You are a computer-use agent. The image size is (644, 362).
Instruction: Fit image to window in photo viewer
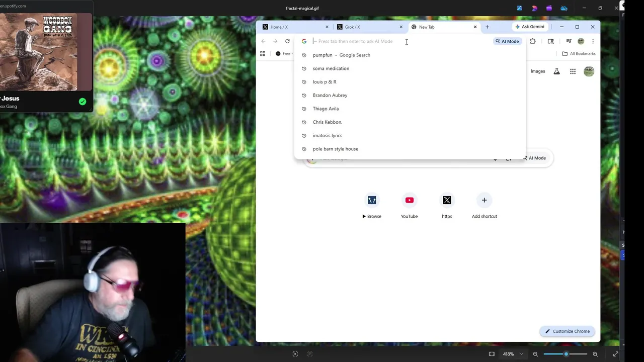(x=492, y=354)
